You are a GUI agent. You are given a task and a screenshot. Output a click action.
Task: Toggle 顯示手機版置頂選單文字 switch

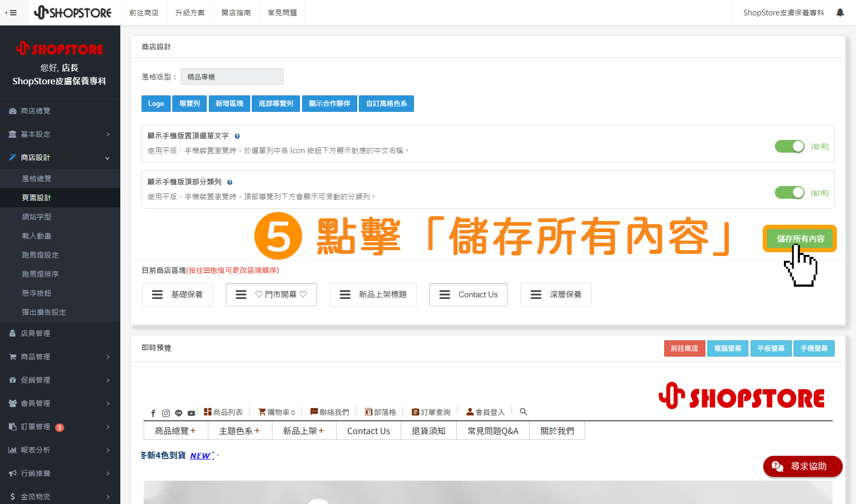coord(790,146)
